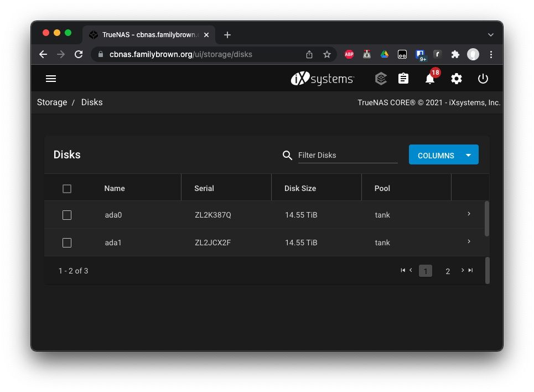Click the '1 - 2 of 3' count
The image size is (534, 392).
(x=73, y=271)
